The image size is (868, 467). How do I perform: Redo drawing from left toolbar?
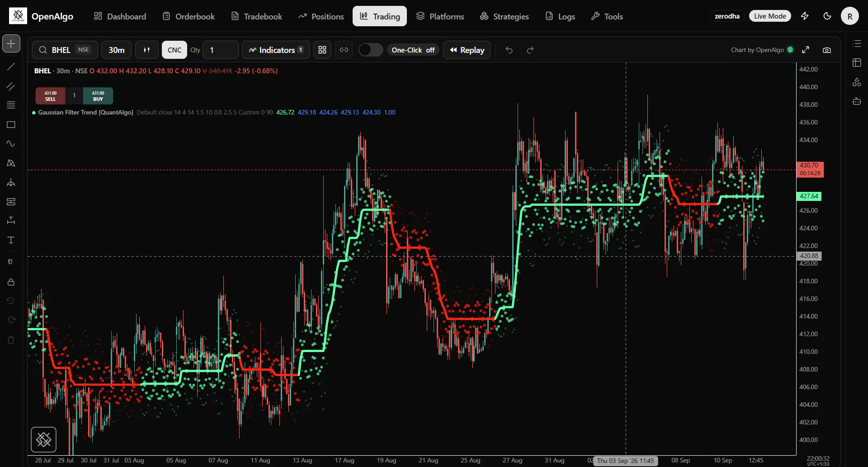11,319
